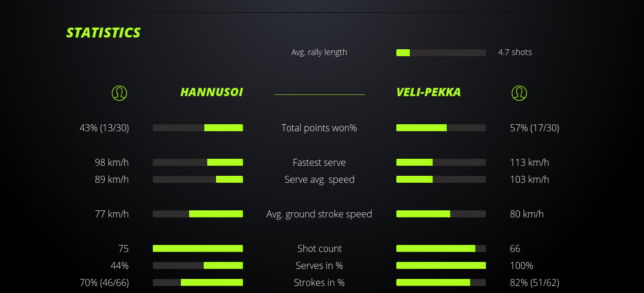Click Hannusoi's Total points won bar
The width and height of the screenshot is (644, 293).
click(198, 128)
